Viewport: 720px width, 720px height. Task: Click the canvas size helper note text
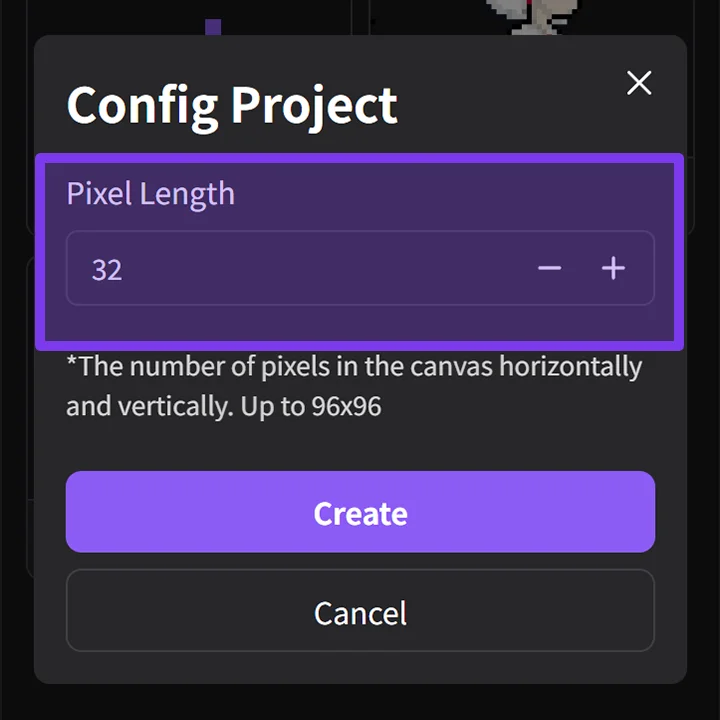[354, 386]
